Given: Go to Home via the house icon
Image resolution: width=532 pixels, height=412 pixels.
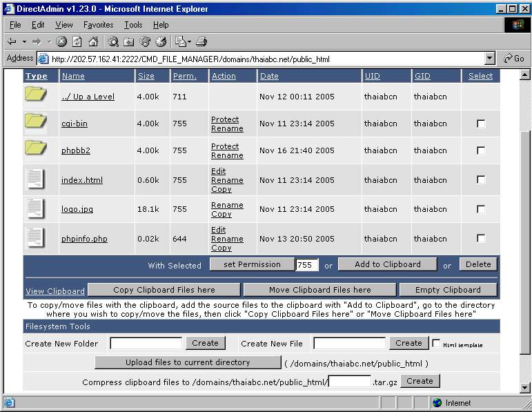Looking at the screenshot, I should (x=92, y=41).
